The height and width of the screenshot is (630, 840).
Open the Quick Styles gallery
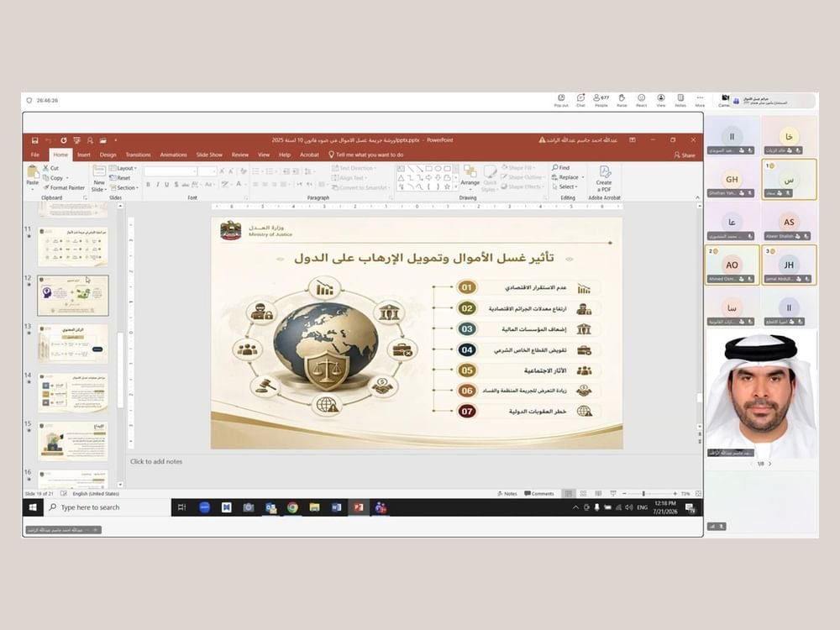[x=489, y=178]
